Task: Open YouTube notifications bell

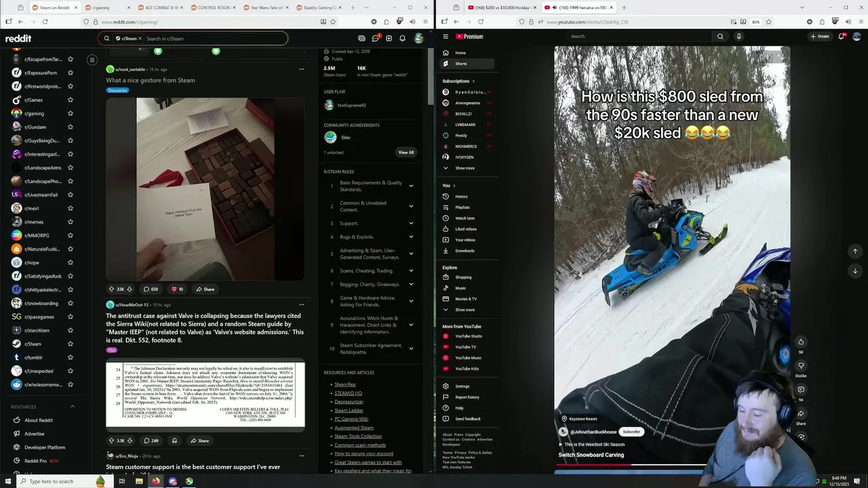Action: click(x=842, y=37)
